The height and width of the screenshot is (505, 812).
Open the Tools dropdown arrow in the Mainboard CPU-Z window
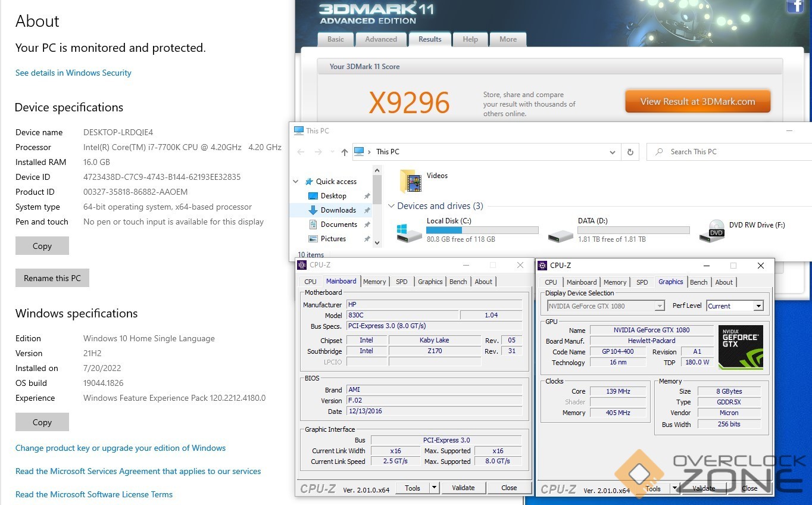(435, 488)
